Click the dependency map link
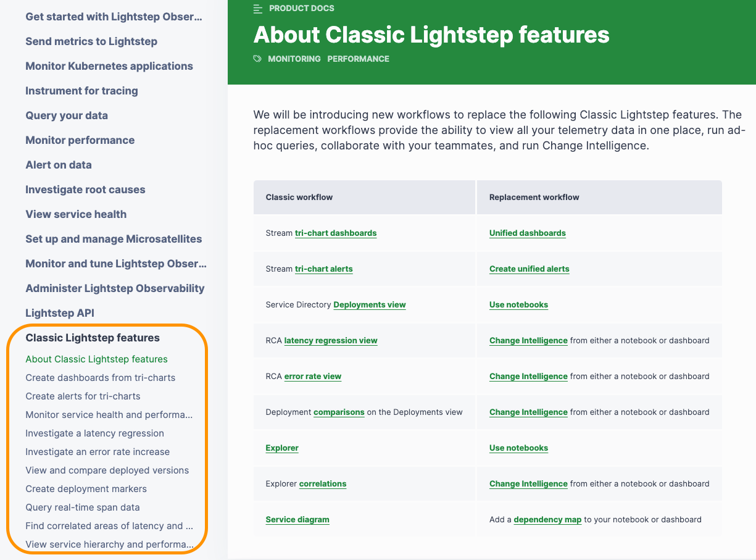Image resolution: width=756 pixels, height=560 pixels. click(x=547, y=519)
